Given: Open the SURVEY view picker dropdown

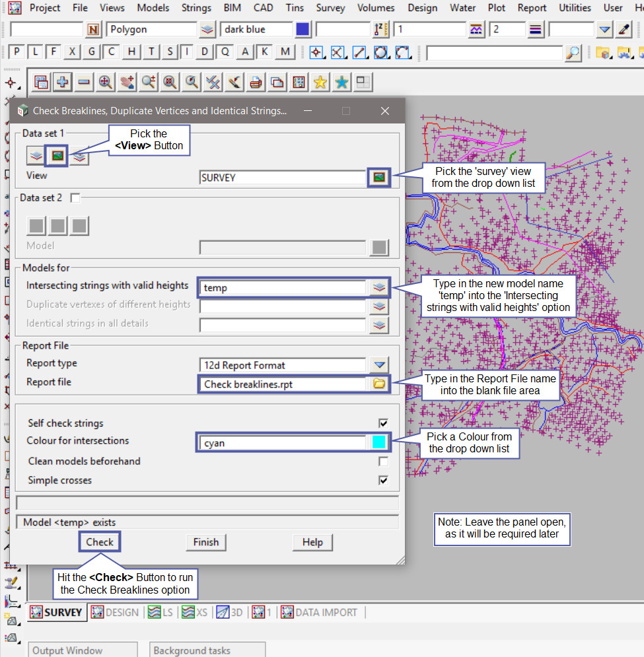Looking at the screenshot, I should coord(378,177).
